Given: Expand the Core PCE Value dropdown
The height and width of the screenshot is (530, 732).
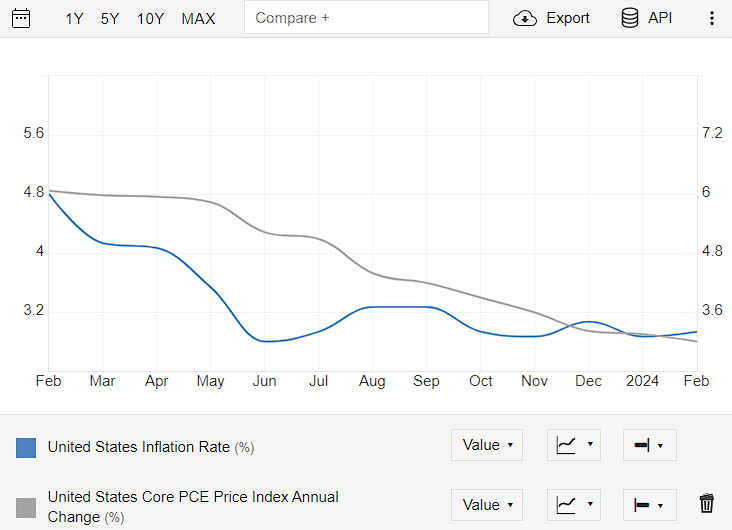Looking at the screenshot, I should [x=487, y=505].
